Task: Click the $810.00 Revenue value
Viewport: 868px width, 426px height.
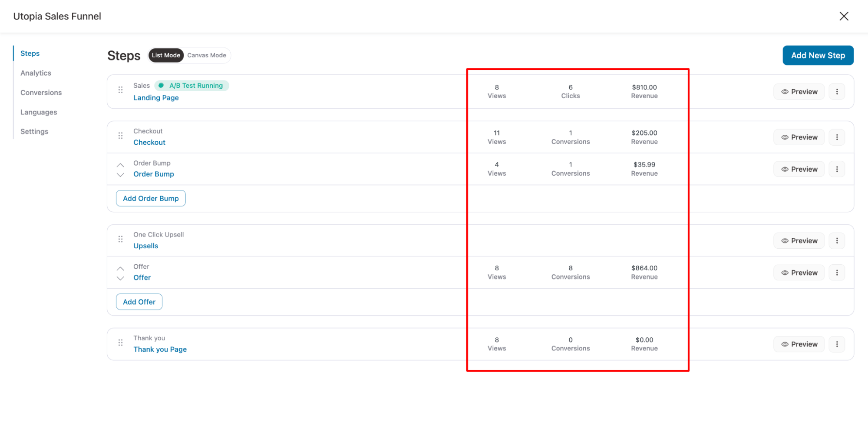Action: coord(644,87)
